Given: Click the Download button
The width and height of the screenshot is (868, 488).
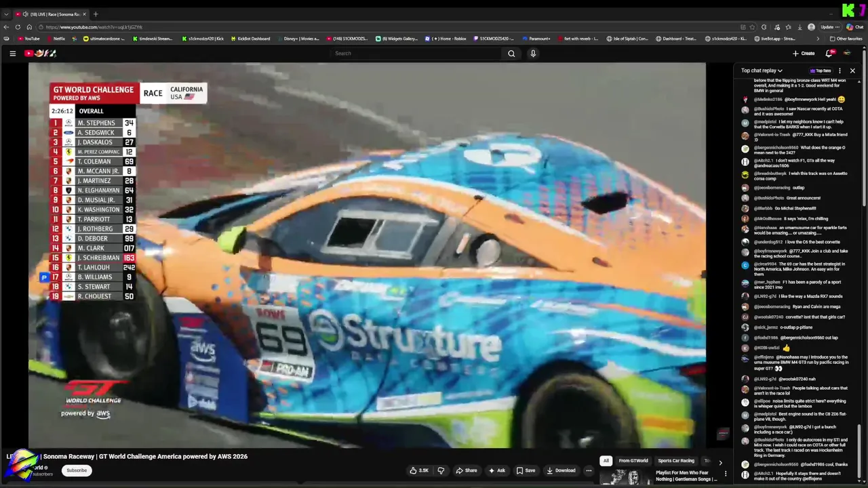Looking at the screenshot, I should [561, 470].
